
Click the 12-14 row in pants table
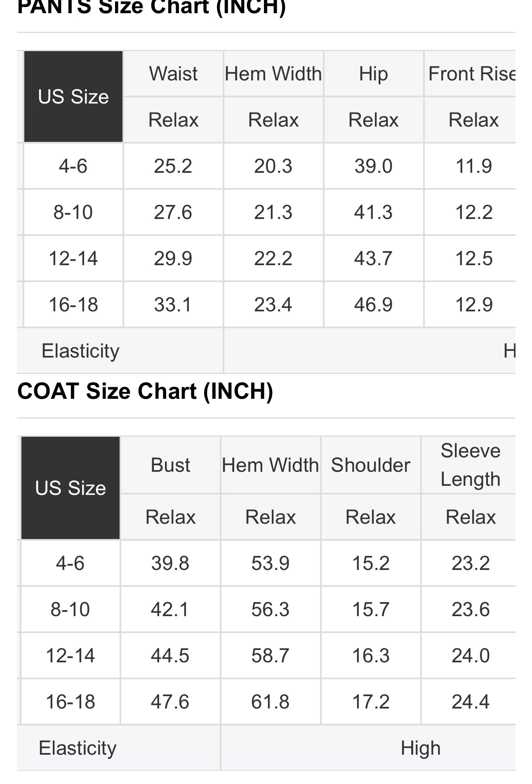pyautogui.click(x=73, y=259)
